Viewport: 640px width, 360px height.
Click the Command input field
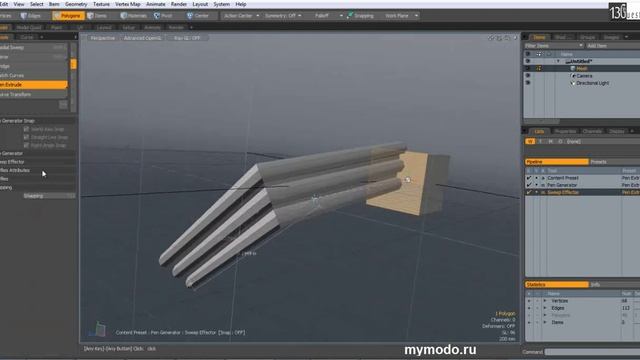(592, 352)
